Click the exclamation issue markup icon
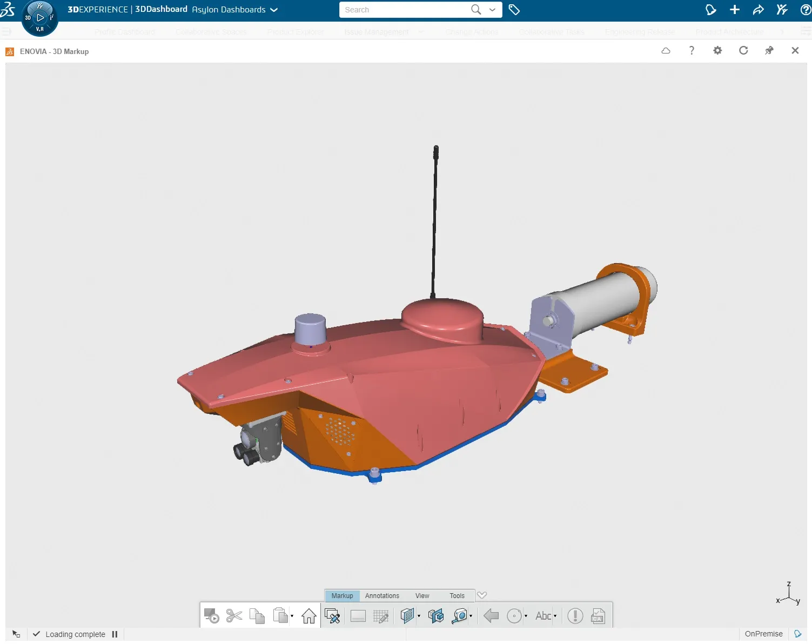Viewport: 812px width, 644px height. (575, 615)
